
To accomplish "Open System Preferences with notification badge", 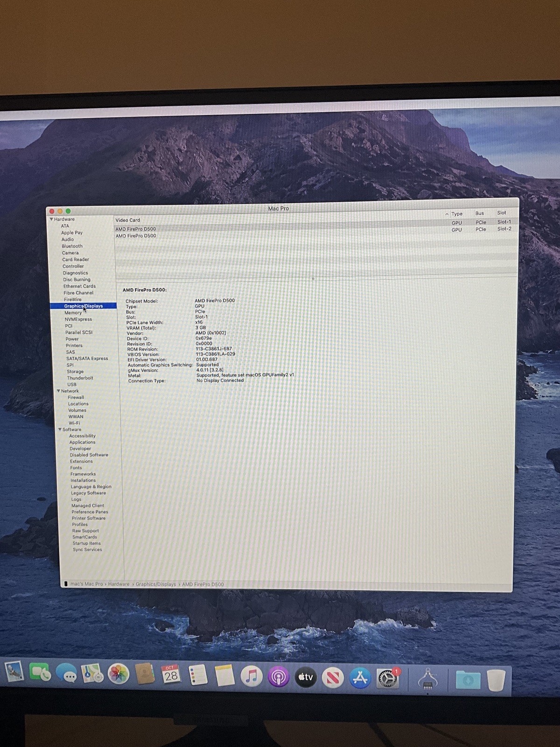I will [388, 679].
